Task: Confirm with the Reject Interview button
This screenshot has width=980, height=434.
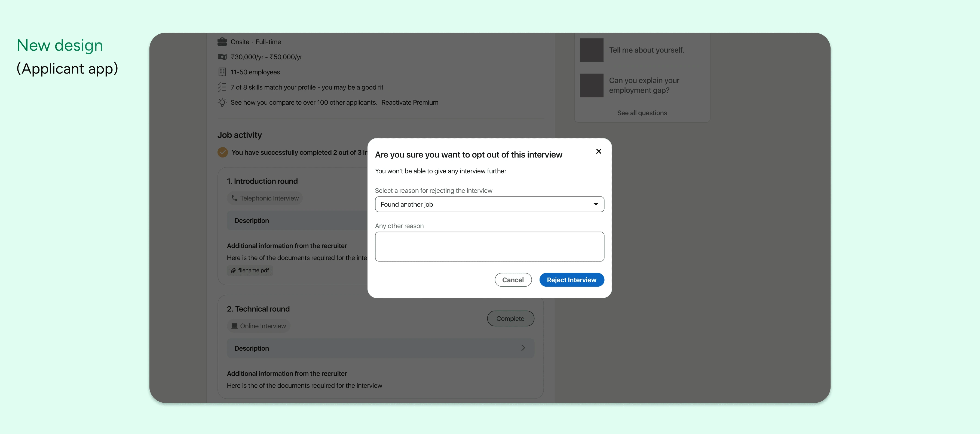Action: pyautogui.click(x=571, y=280)
